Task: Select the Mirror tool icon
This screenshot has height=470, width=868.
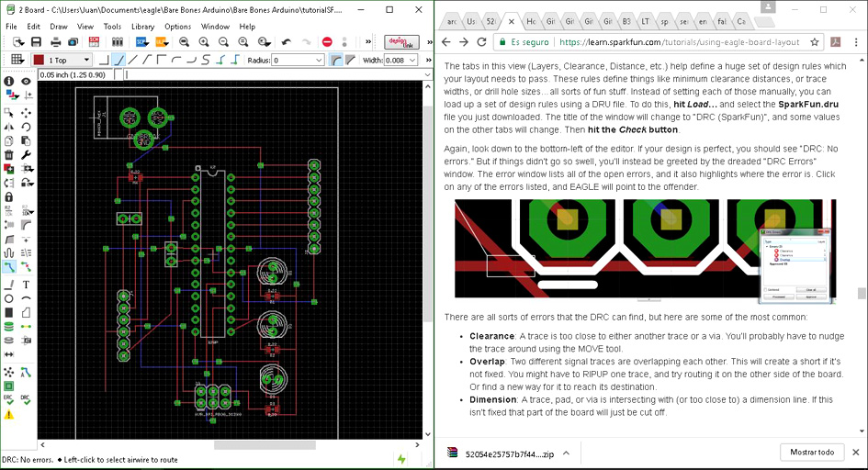Action: tap(9, 127)
